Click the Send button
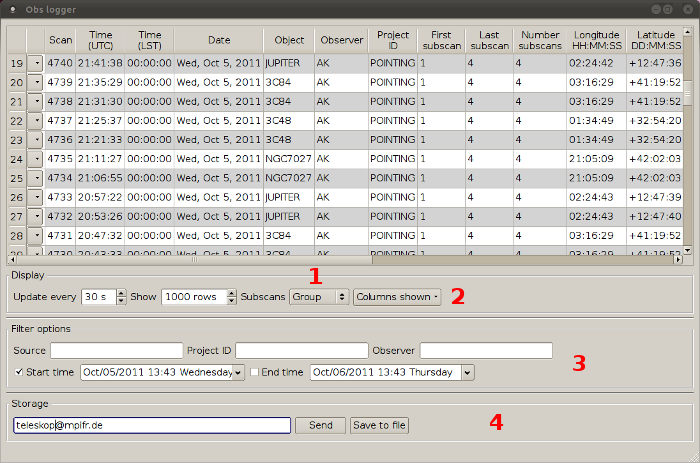Image resolution: width=700 pixels, height=463 pixels. point(321,425)
